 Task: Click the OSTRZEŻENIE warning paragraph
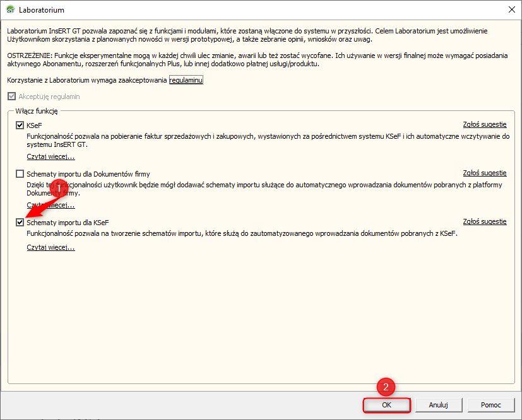[258, 60]
